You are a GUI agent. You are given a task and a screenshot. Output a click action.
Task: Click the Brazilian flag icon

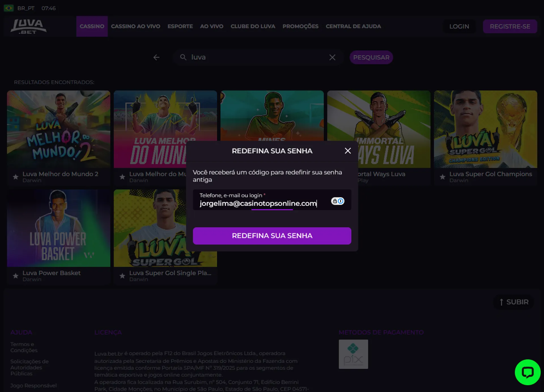[x=9, y=8]
